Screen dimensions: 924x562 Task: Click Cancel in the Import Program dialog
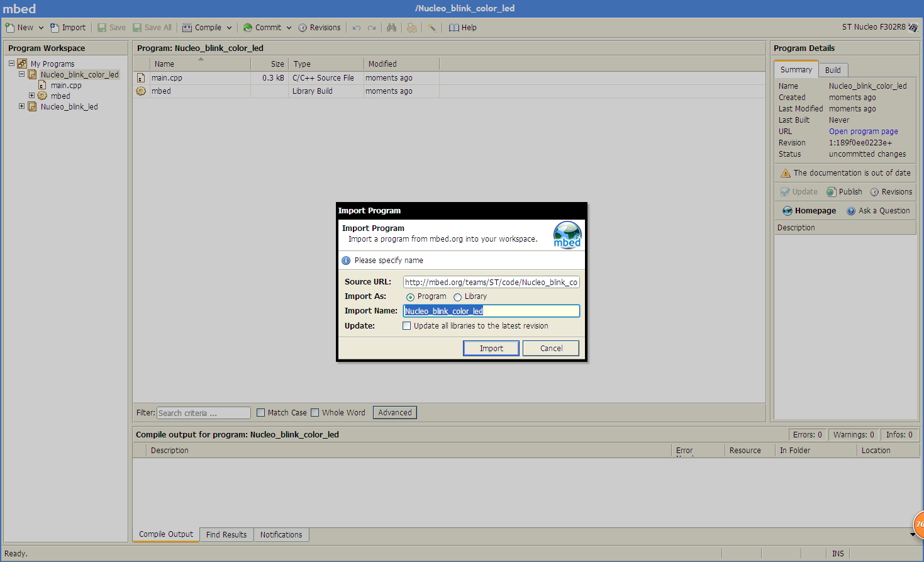pos(551,349)
